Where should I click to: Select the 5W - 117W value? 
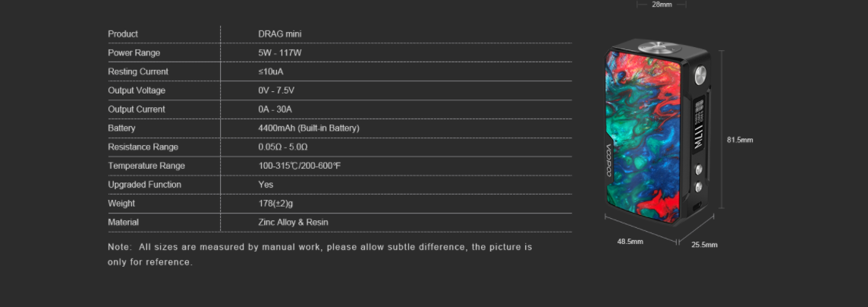[279, 52]
